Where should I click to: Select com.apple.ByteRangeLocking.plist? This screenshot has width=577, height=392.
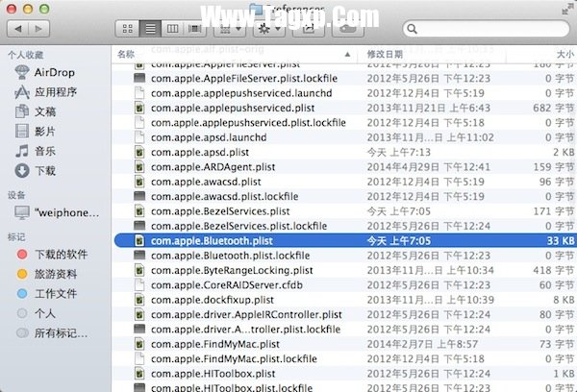pos(232,270)
